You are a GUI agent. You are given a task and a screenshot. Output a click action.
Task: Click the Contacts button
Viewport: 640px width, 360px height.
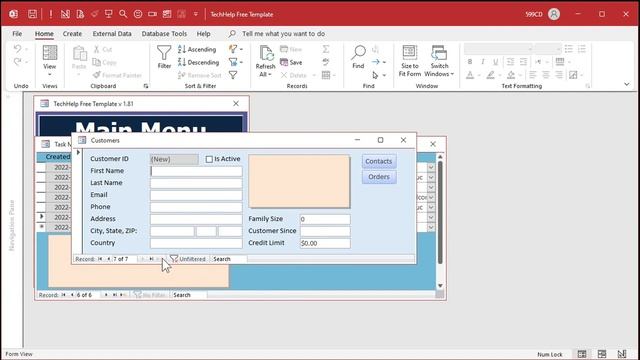click(x=378, y=161)
